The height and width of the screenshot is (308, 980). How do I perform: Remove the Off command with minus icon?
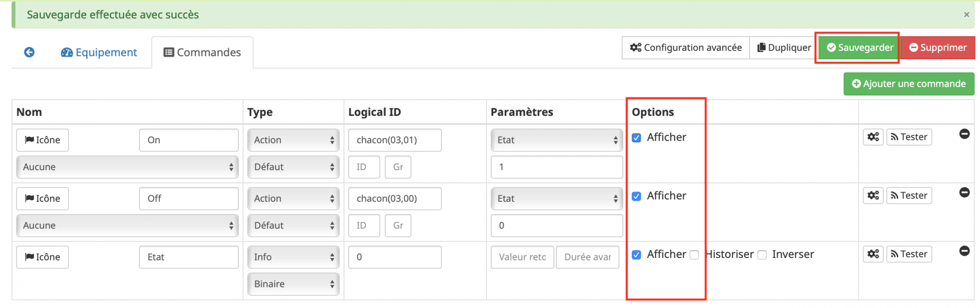click(964, 193)
